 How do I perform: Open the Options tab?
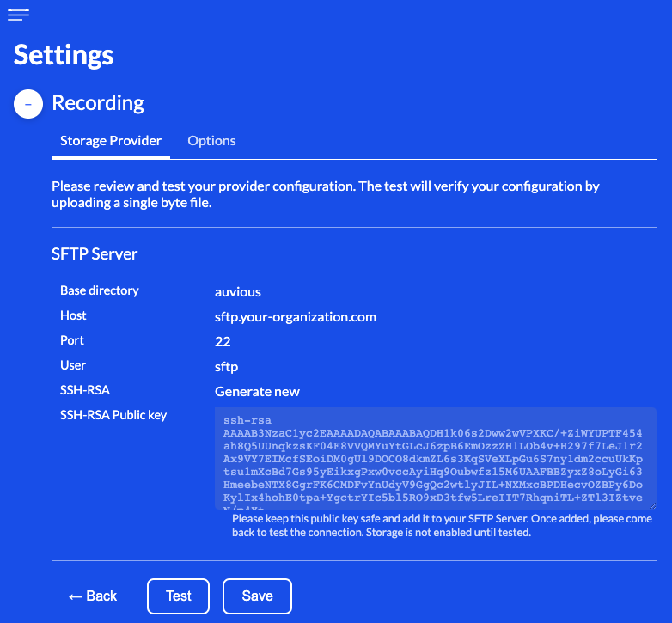click(x=211, y=141)
